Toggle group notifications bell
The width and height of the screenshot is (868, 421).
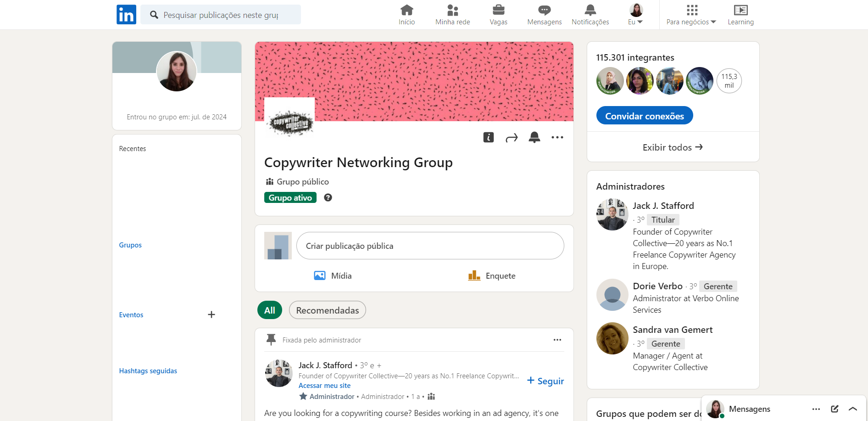(534, 137)
